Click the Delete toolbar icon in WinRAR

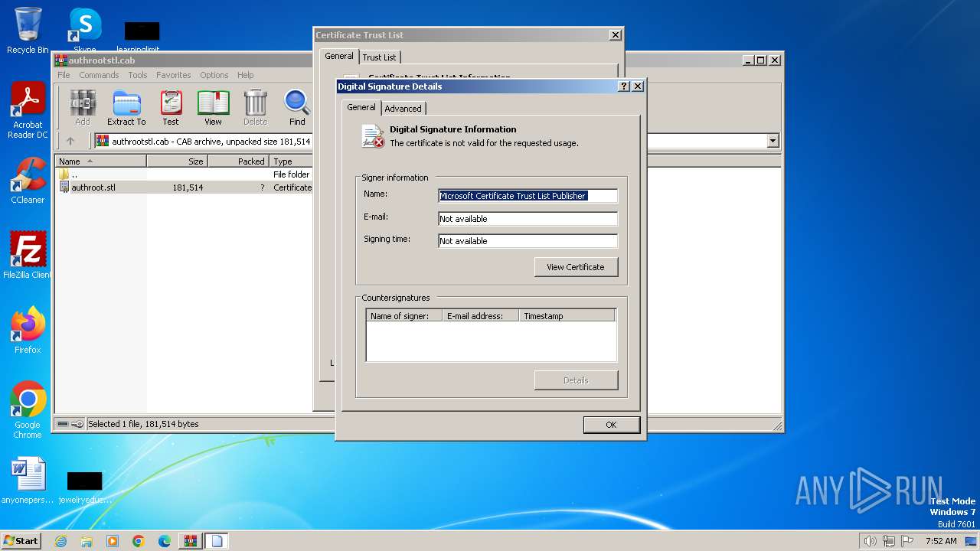point(255,107)
